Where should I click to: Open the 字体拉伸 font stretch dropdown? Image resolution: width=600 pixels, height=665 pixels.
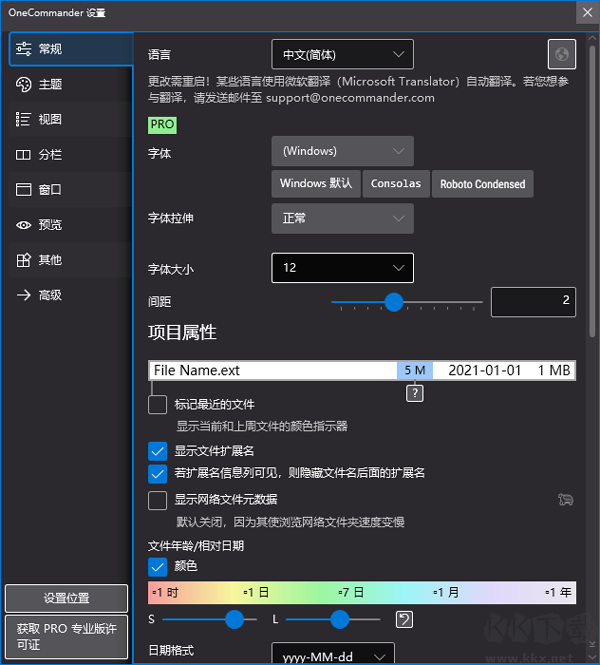click(x=343, y=218)
